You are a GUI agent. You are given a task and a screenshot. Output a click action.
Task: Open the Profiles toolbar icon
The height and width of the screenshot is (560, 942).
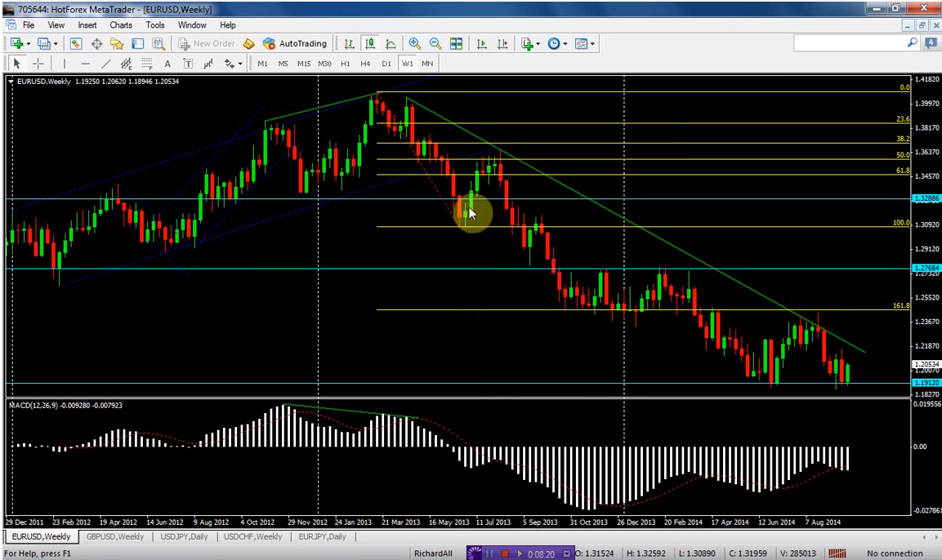43,43
